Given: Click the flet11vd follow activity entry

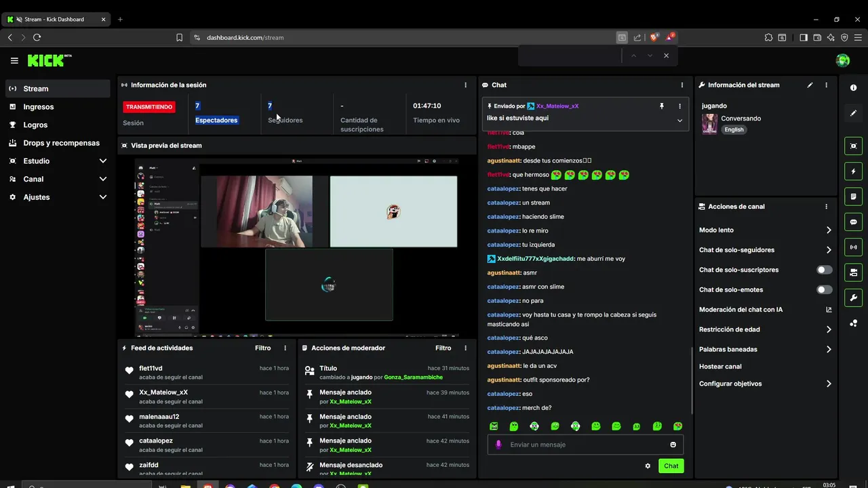Looking at the screenshot, I should pyautogui.click(x=206, y=373).
